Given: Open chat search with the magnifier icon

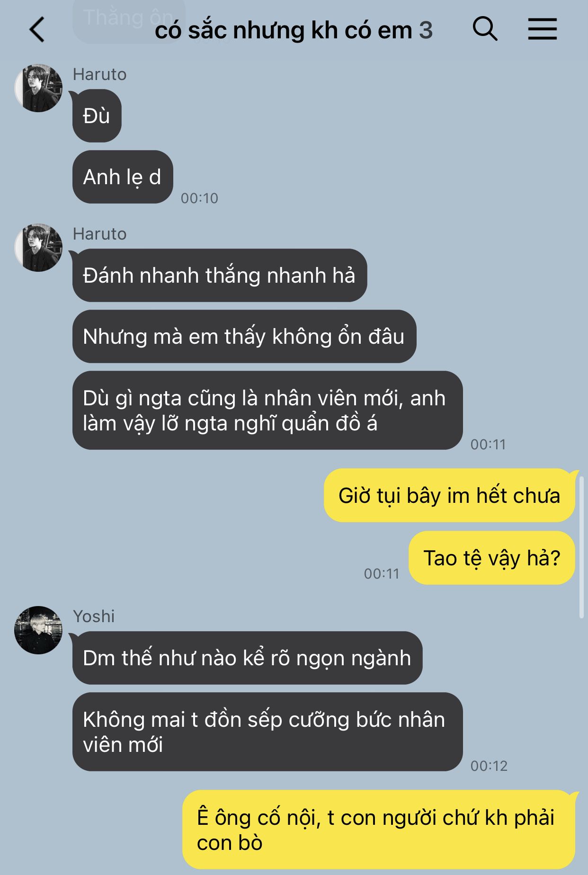Looking at the screenshot, I should point(485,29).
